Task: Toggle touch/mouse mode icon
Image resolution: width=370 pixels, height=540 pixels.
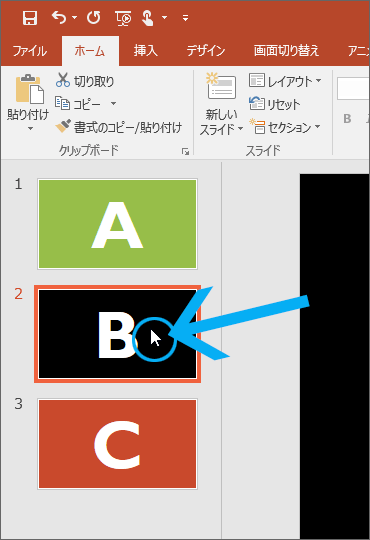Action: pos(148,18)
